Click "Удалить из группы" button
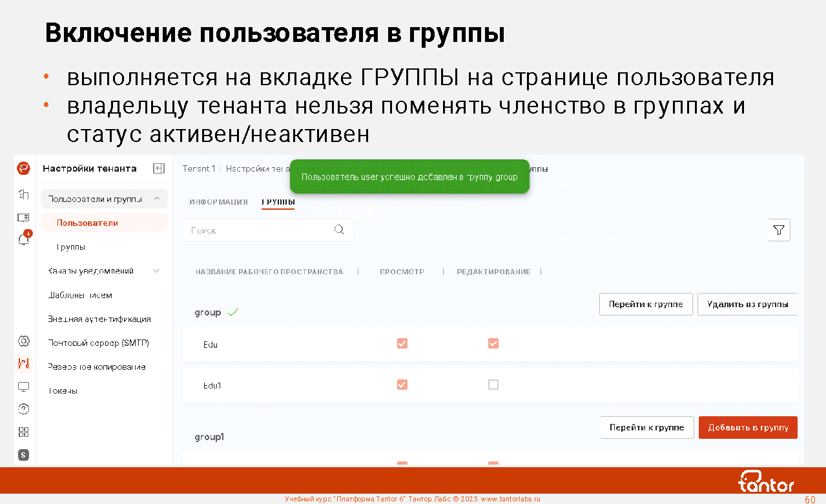This screenshot has height=504, width=826. click(747, 304)
